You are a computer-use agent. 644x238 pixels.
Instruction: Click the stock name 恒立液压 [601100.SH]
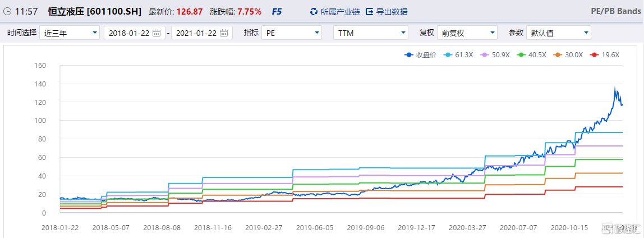[94, 12]
